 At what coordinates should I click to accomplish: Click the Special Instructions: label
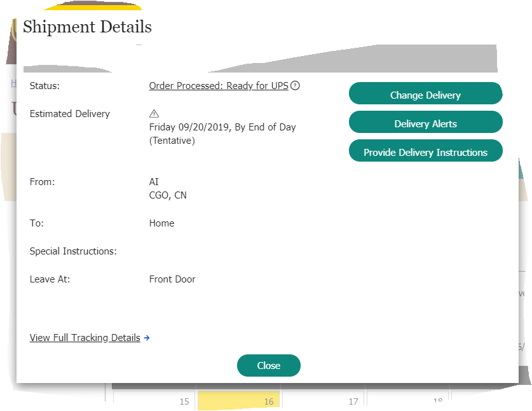(73, 251)
